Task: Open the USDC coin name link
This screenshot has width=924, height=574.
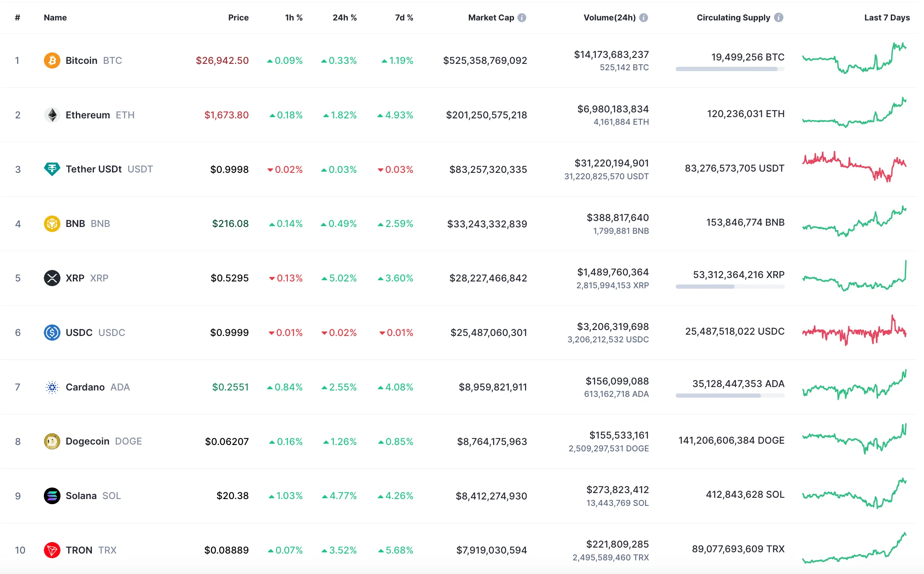Action: pyautogui.click(x=79, y=333)
